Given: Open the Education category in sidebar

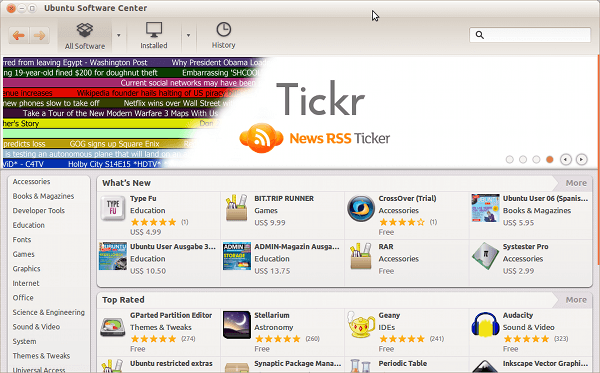Looking at the screenshot, I should point(29,225).
